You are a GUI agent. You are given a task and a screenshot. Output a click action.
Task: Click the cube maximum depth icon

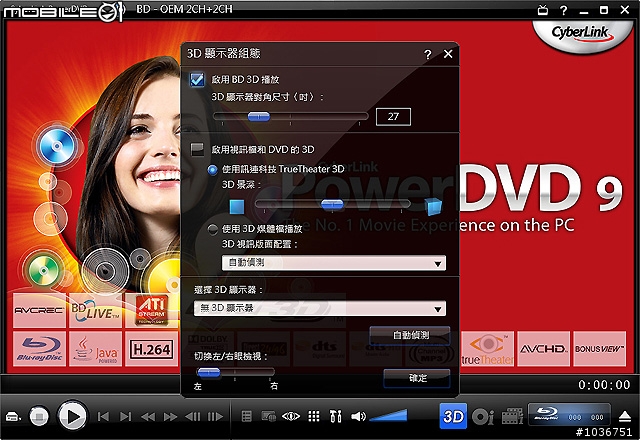coord(433,207)
